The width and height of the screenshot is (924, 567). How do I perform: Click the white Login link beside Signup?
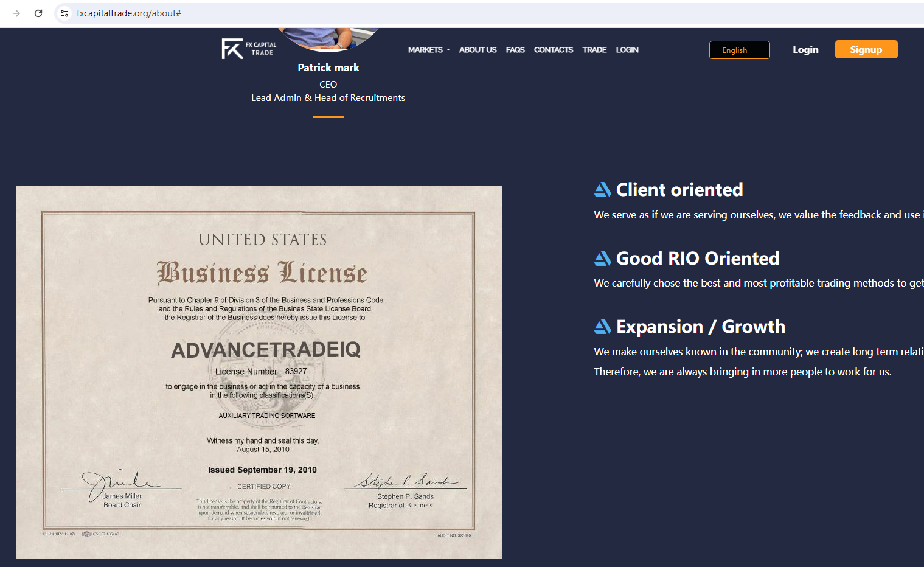pos(805,50)
